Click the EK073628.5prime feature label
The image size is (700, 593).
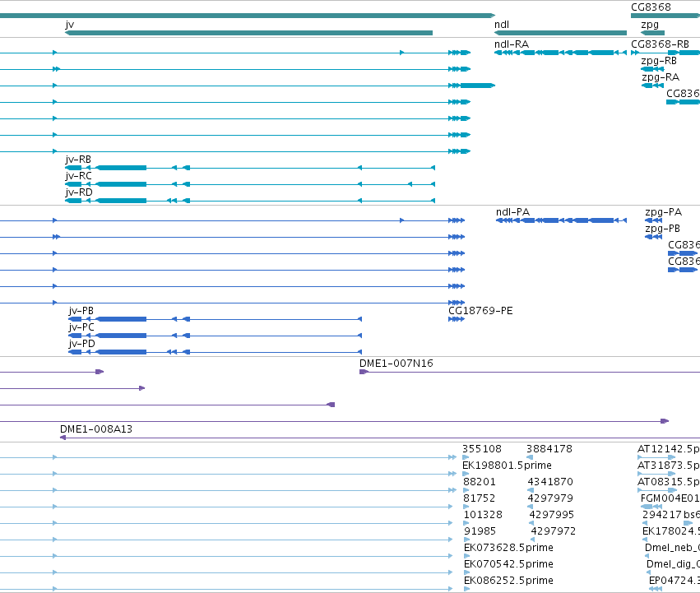click(x=508, y=548)
